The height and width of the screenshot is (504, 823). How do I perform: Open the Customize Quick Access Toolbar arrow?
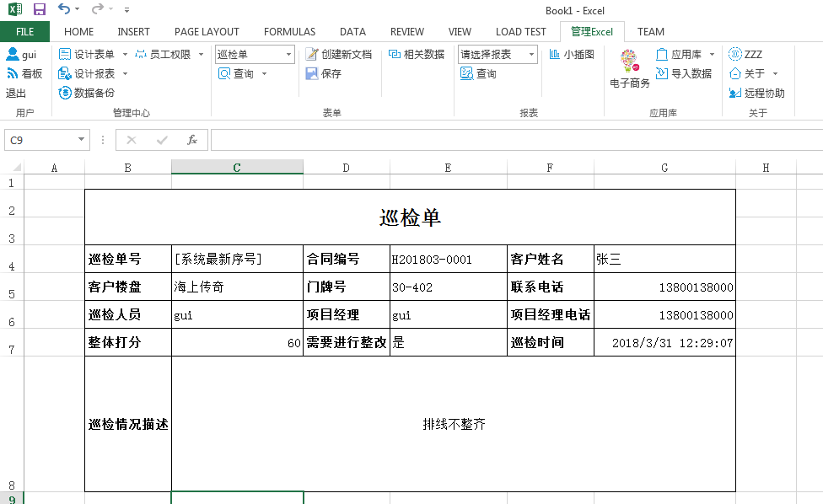126,9
